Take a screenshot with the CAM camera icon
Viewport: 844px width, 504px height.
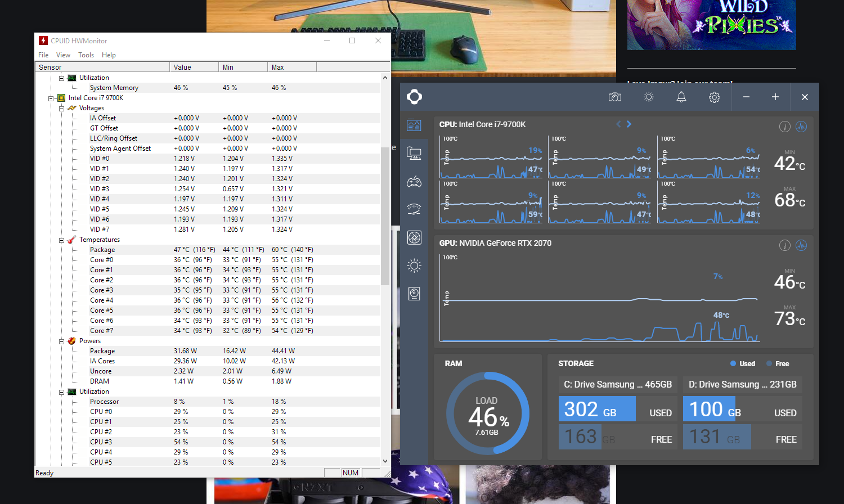tap(614, 97)
